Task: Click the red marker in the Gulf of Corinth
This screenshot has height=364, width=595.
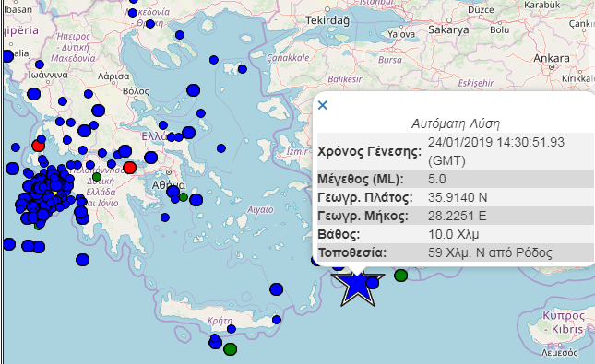Action: (x=130, y=167)
